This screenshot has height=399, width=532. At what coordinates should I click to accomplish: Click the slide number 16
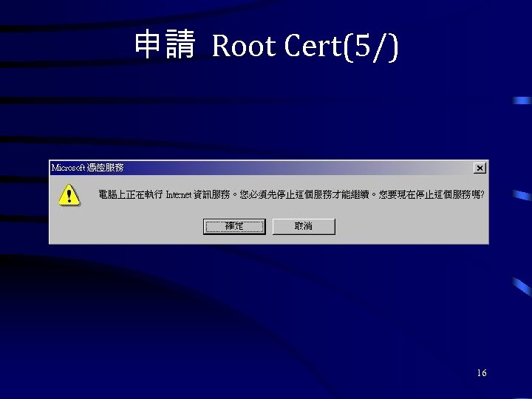(x=482, y=373)
